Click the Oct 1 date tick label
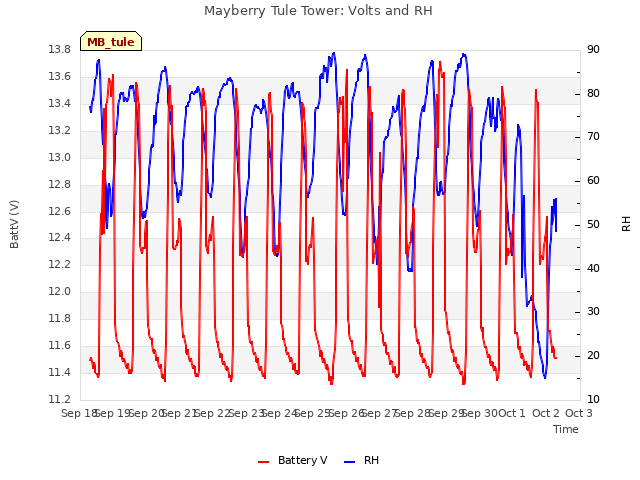Image resolution: width=640 pixels, height=480 pixels. point(512,413)
